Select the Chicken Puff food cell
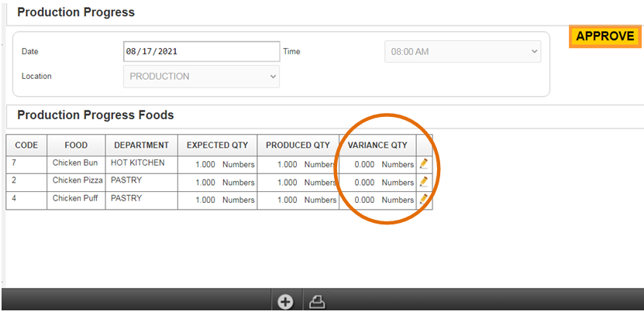Viewport: 644px width, 315px height. click(x=77, y=200)
